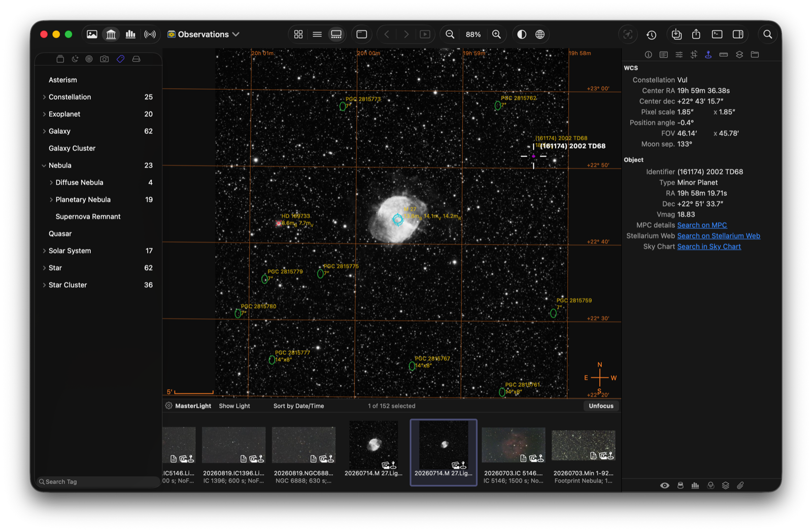
Task: Open the Sort by Date/Time option
Action: pyautogui.click(x=298, y=406)
